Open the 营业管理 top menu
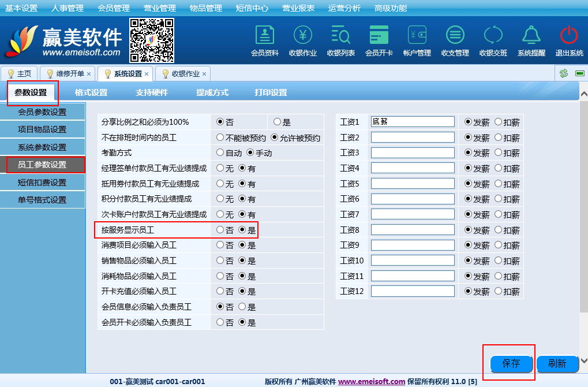Viewport: 588px width, 387px height. pyautogui.click(x=160, y=8)
